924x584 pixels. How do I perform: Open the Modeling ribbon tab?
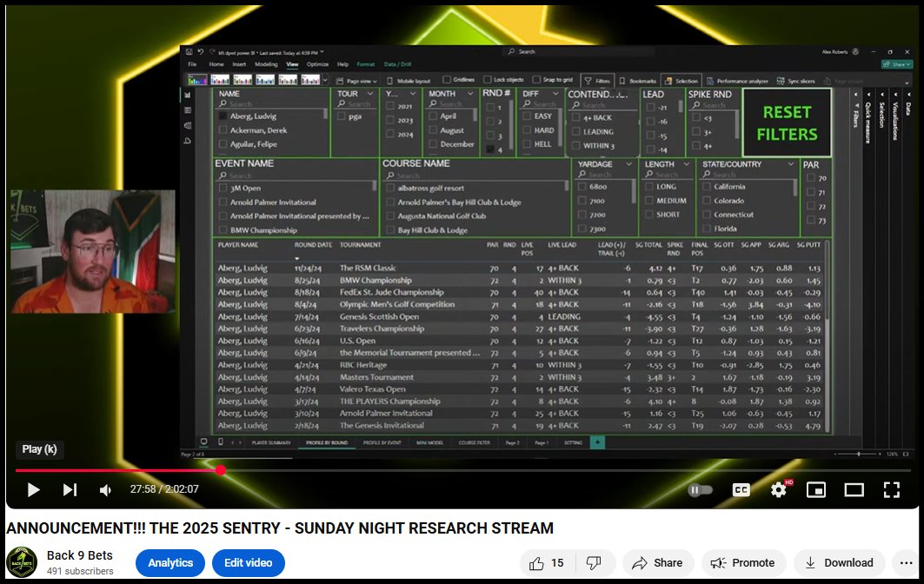point(266,64)
